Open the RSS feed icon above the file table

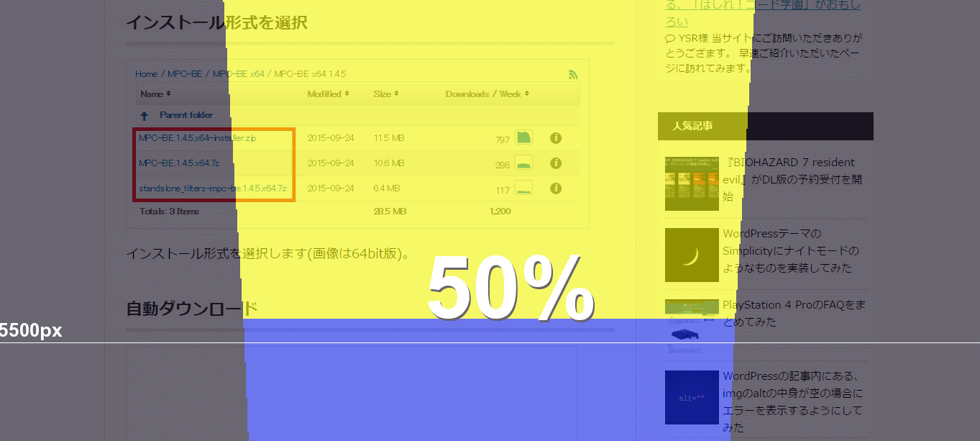(x=573, y=74)
